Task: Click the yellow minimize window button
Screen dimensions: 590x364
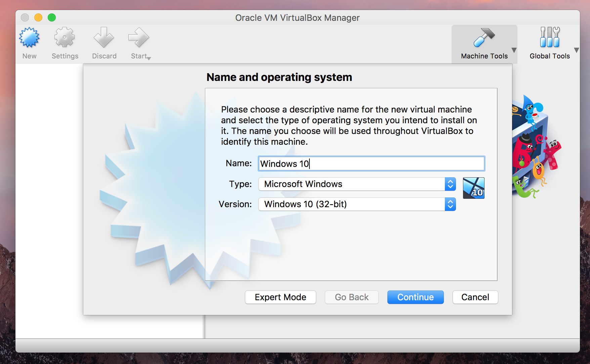Action: (x=38, y=17)
